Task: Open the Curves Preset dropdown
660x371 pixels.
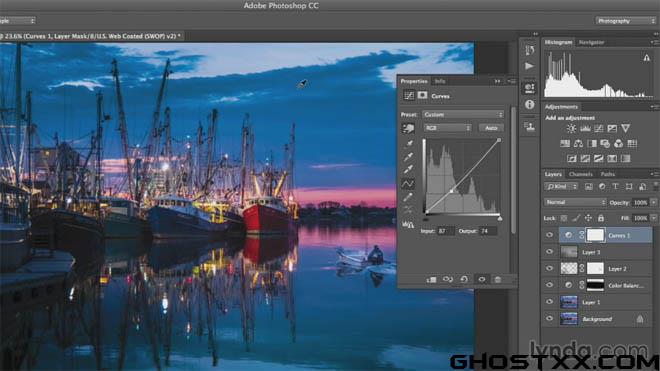Action: (x=463, y=115)
